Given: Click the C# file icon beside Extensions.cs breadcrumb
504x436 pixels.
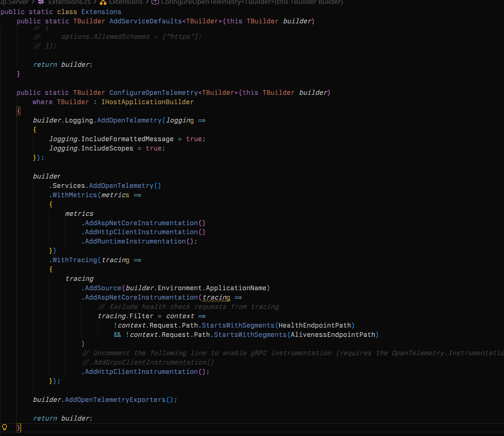Looking at the screenshot, I should pos(41,2).
